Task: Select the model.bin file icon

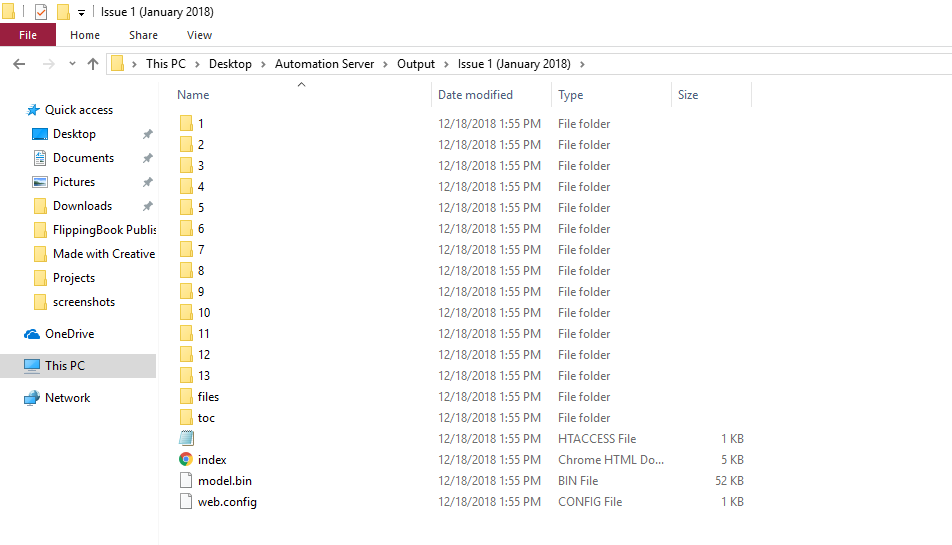Action: [186, 480]
